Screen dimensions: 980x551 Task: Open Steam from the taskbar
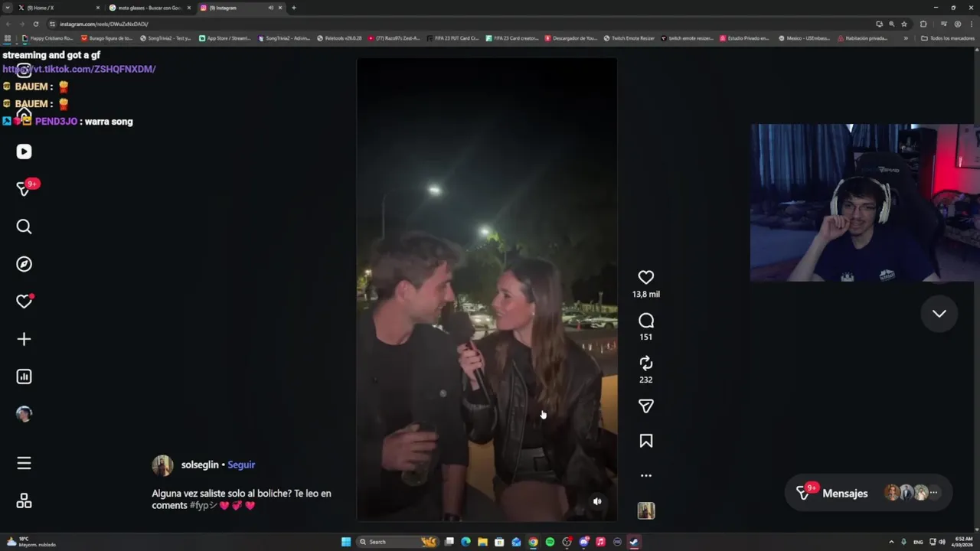pos(634,542)
